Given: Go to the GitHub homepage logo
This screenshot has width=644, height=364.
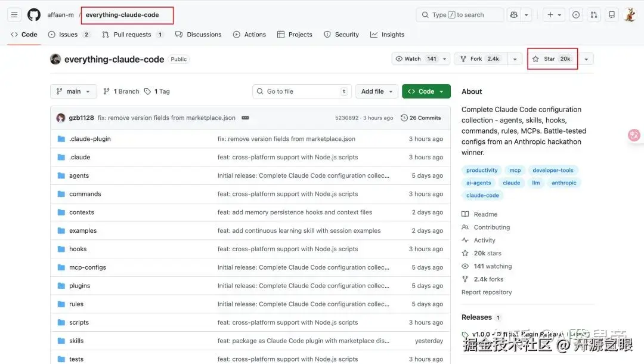Looking at the screenshot, I should (x=33, y=15).
